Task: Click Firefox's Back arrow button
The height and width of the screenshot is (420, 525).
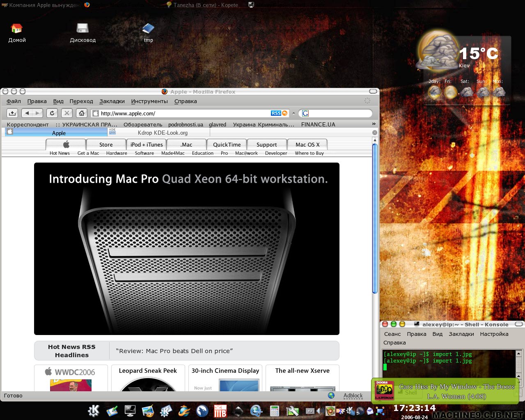Action: click(27, 113)
